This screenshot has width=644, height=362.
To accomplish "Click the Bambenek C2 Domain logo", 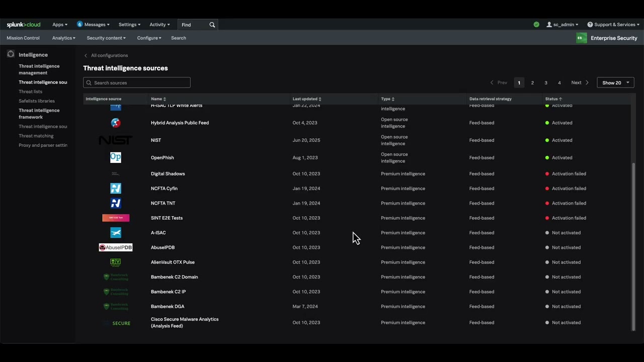I will pyautogui.click(x=116, y=277).
